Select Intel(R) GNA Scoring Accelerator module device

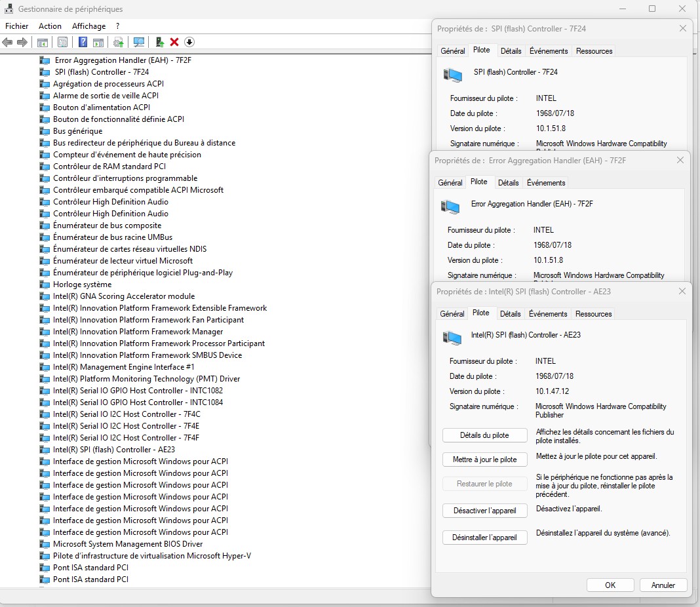coord(123,296)
